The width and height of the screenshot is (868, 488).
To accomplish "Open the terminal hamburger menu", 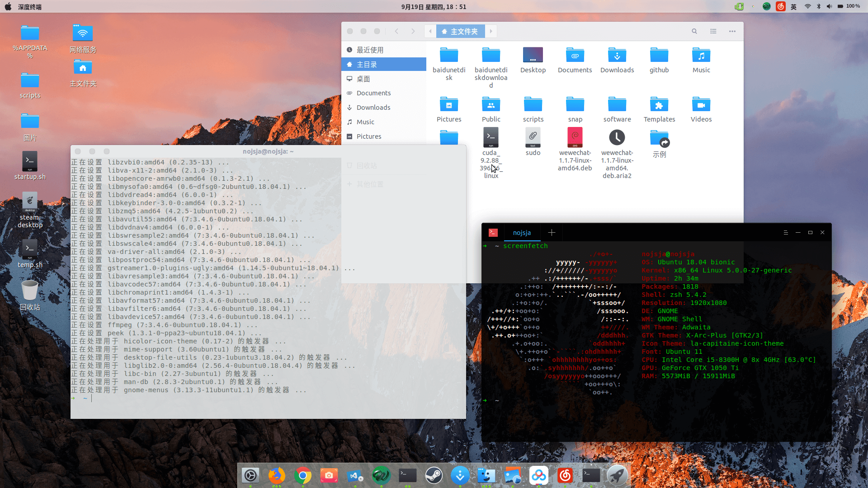I will 786,232.
